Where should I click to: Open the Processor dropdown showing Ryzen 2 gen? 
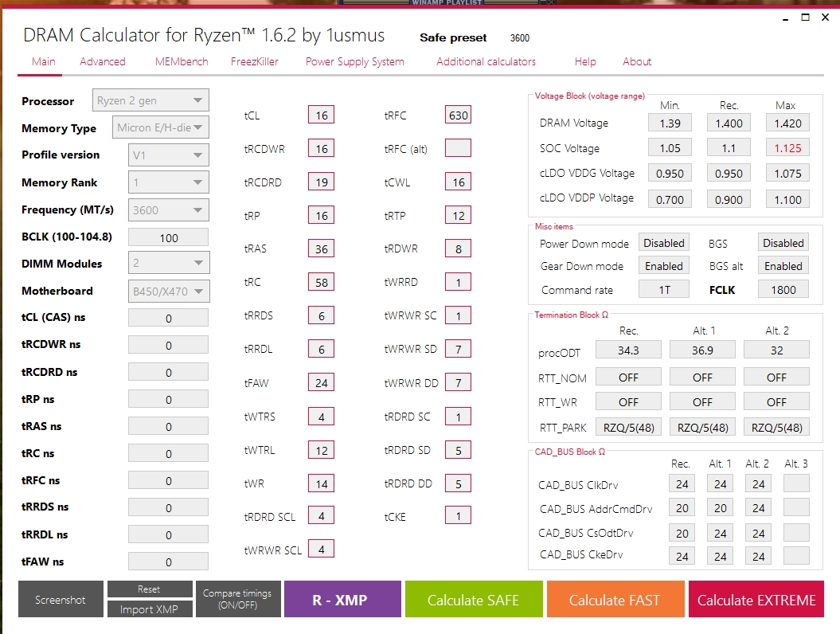[x=150, y=100]
